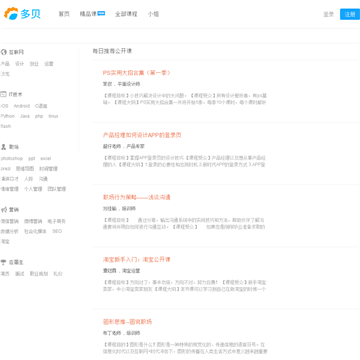360x360 pixels.
Task: Click the 登录 login link
Action: (x=329, y=14)
